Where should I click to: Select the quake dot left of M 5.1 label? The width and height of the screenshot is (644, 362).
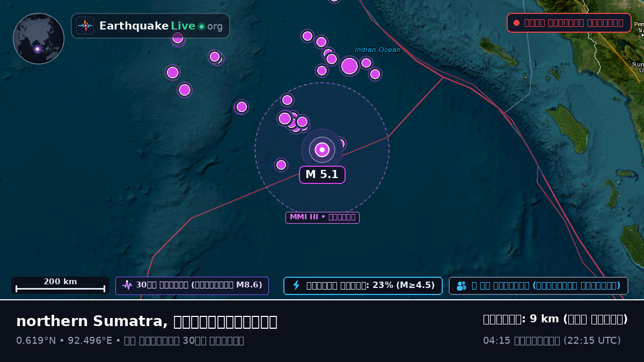(x=281, y=165)
